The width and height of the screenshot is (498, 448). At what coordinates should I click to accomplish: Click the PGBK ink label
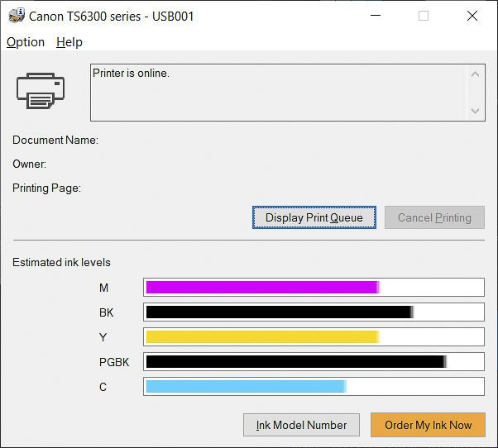coord(114,362)
